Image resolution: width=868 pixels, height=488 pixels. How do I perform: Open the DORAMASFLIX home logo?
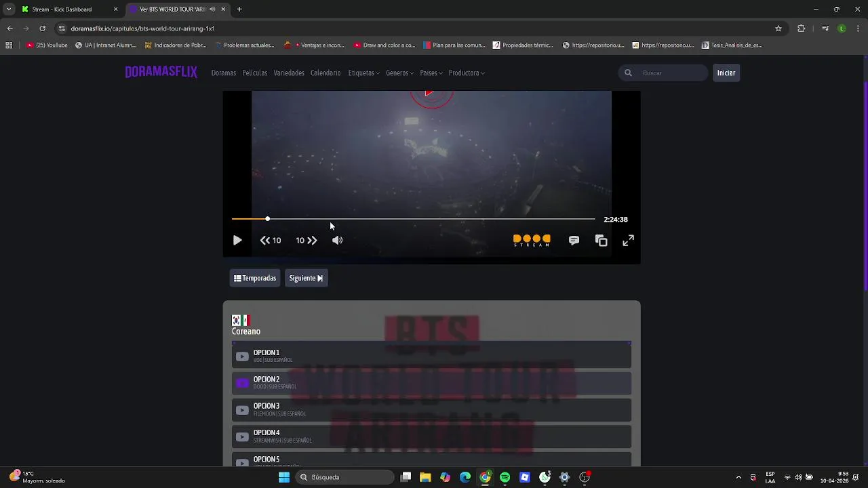(x=161, y=73)
